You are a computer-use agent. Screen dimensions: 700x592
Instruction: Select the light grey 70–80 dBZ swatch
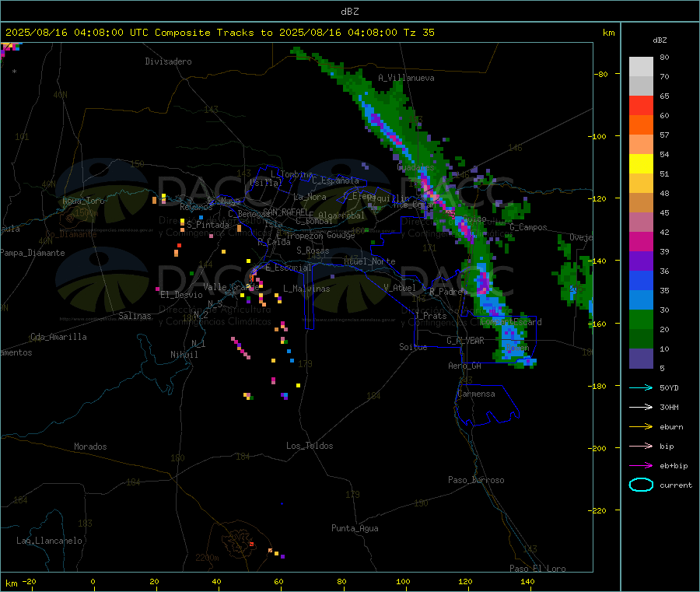tap(641, 67)
